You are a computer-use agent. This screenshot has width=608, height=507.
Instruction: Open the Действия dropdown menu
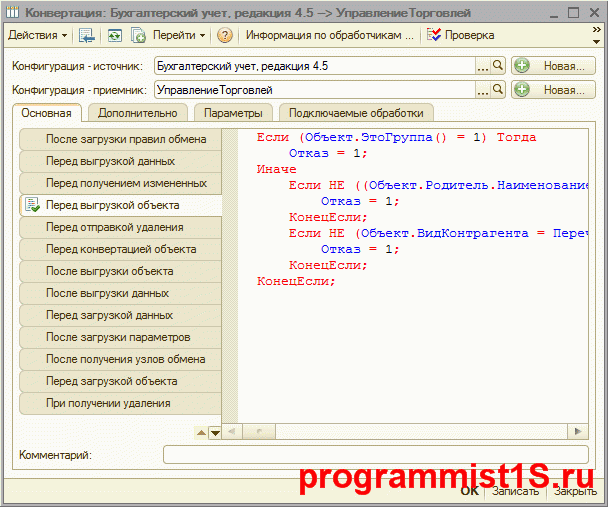tap(37, 35)
